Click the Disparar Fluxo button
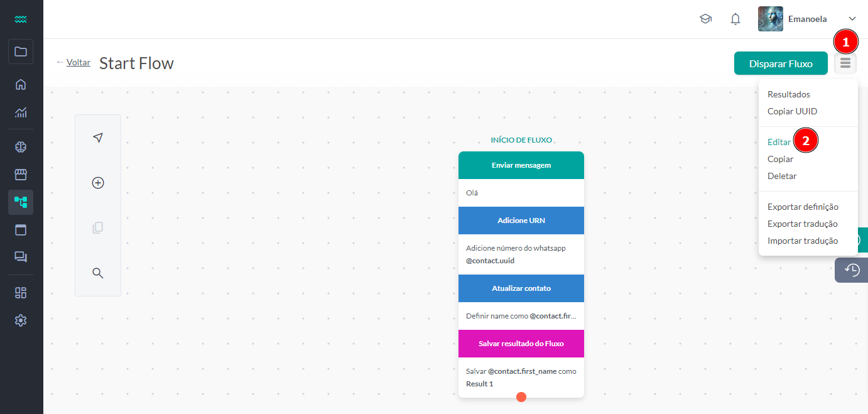Image resolution: width=868 pixels, height=414 pixels. (x=781, y=63)
